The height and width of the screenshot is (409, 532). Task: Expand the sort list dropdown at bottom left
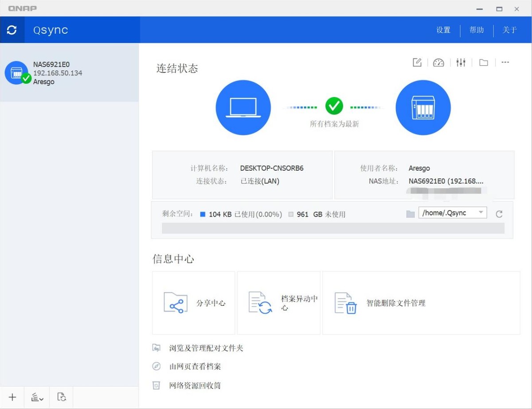tap(37, 397)
